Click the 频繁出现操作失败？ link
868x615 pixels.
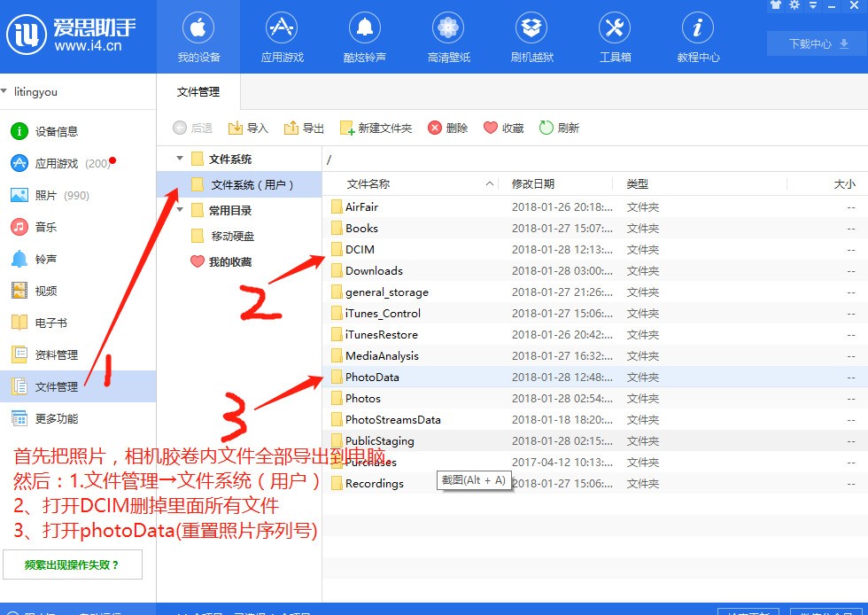click(72, 564)
